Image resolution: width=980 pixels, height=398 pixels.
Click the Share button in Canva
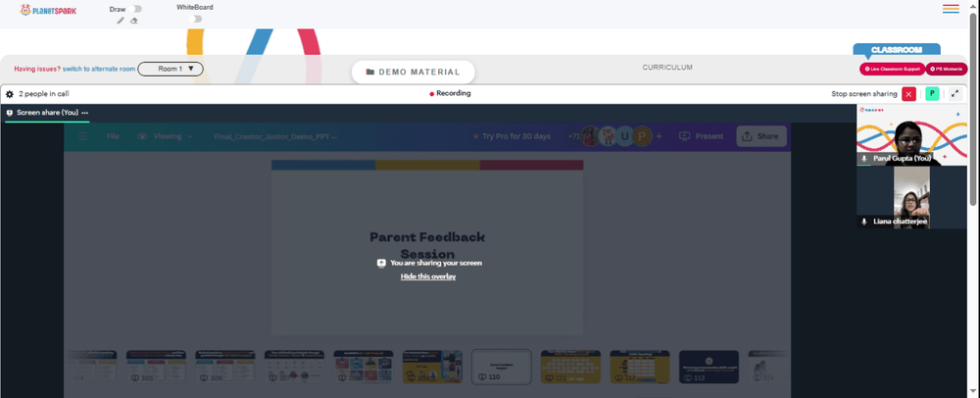[761, 136]
